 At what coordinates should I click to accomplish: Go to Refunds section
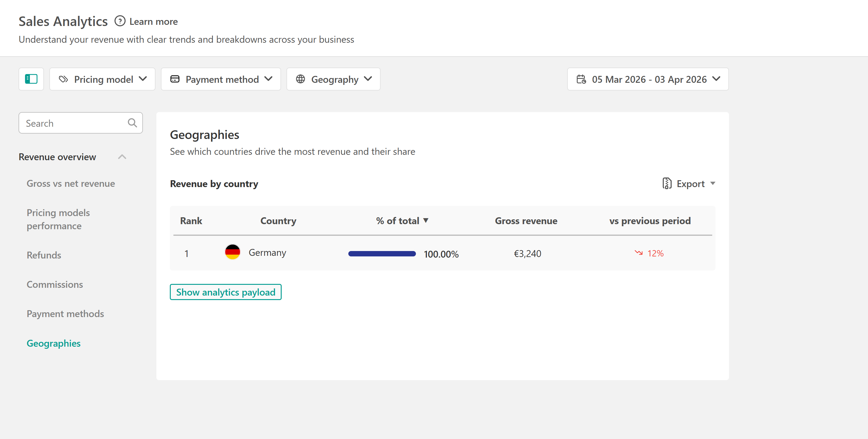click(x=44, y=255)
